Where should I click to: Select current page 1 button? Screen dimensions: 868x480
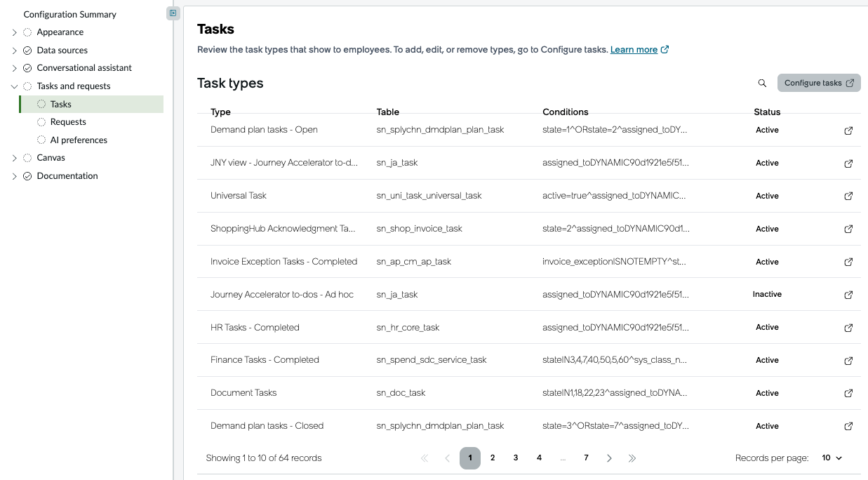tap(470, 458)
